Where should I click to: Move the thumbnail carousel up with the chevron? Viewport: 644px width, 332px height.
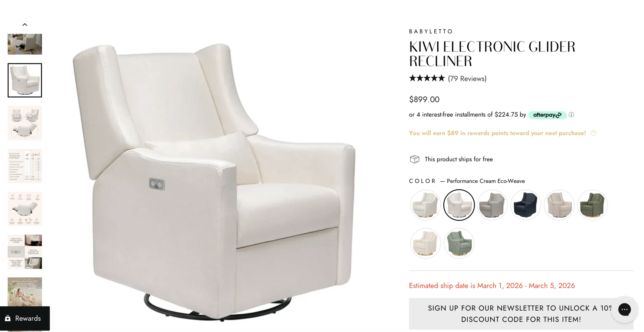pos(25,25)
